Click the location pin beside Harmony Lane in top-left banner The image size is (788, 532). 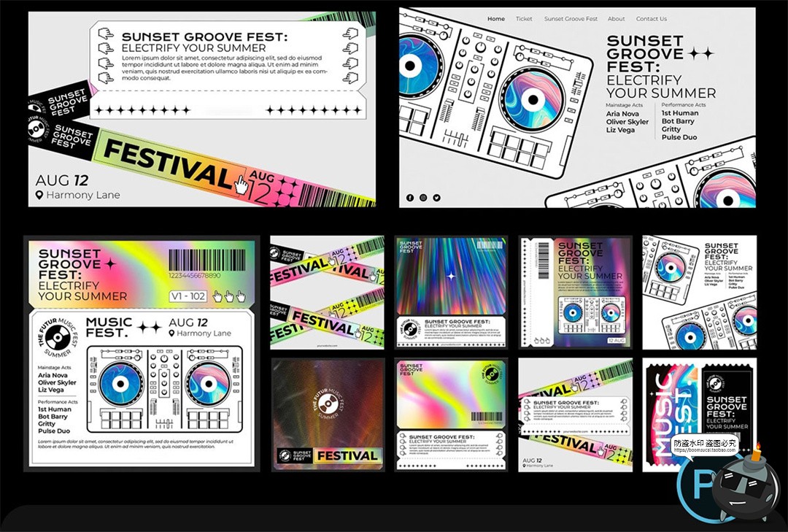point(39,196)
